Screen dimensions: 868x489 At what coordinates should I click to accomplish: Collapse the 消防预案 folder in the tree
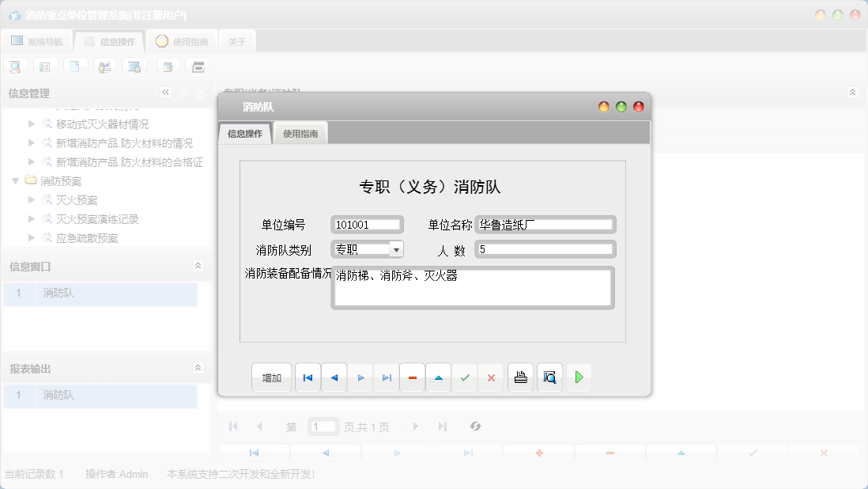(x=16, y=180)
